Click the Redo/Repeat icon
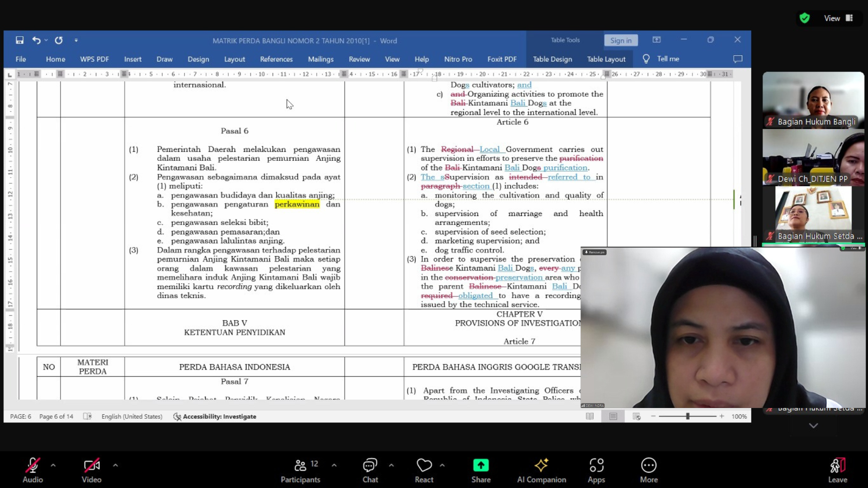The height and width of the screenshot is (488, 868). coord(59,40)
